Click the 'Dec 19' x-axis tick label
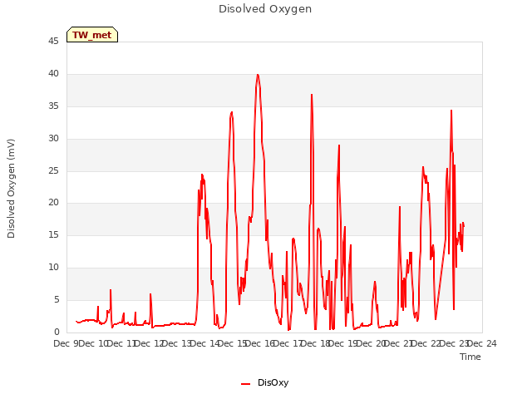 (x=343, y=343)
